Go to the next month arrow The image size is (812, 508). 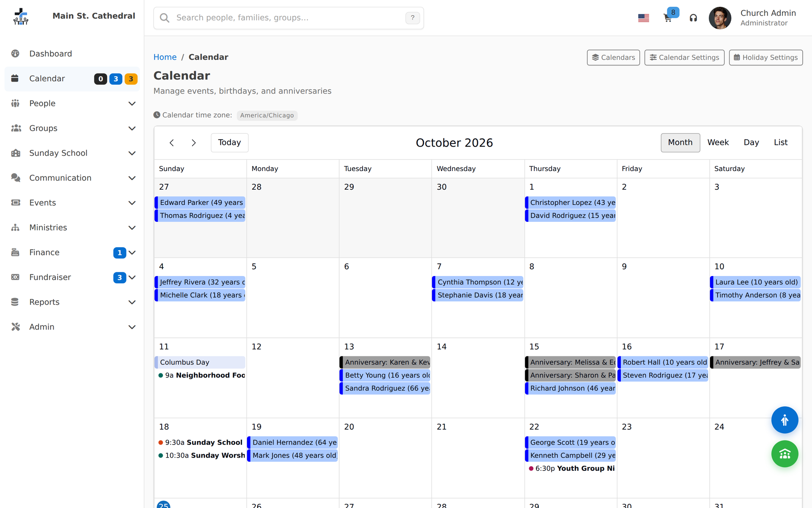pos(194,143)
